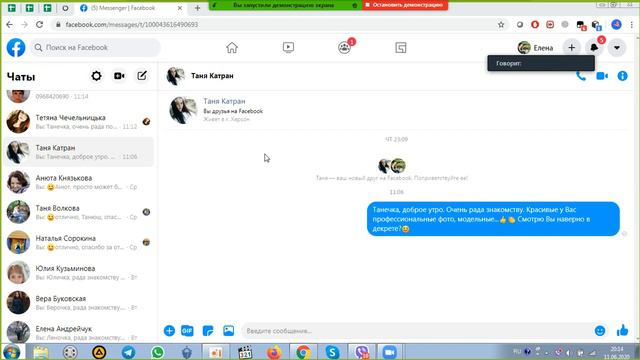Click Таня Катран profile picture in intro
The width and height of the screenshot is (640, 360).
[183, 110]
